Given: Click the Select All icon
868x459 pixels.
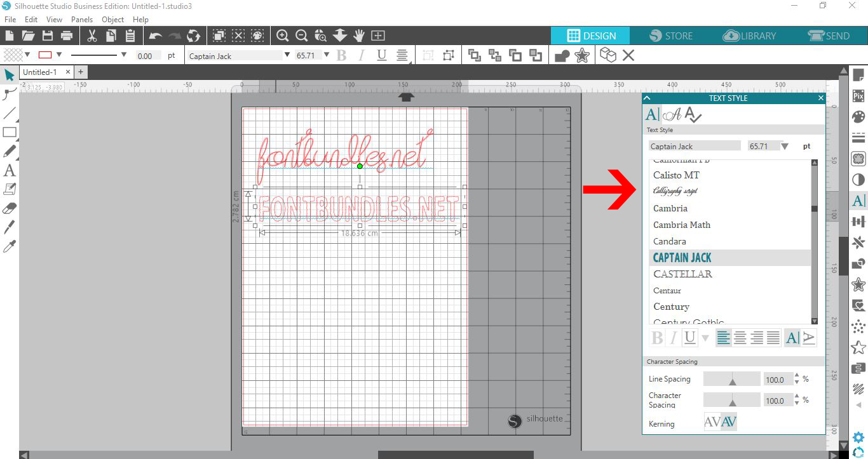Looking at the screenshot, I should pyautogui.click(x=219, y=36).
